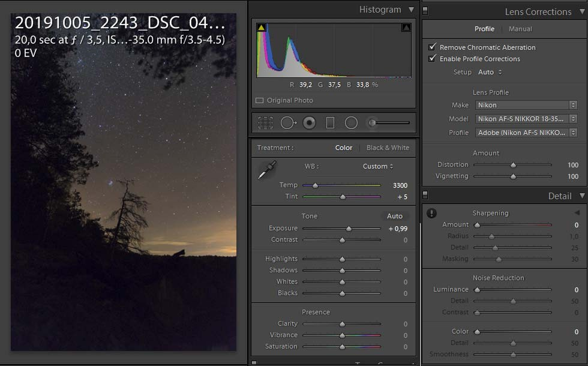
Task: Select the Spot Removal tool
Action: (x=287, y=122)
